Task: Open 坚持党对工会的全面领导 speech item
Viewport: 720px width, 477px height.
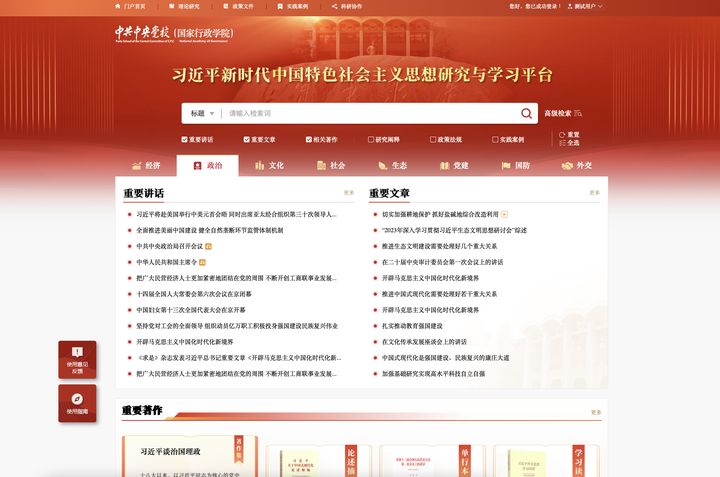Action: tap(237, 326)
